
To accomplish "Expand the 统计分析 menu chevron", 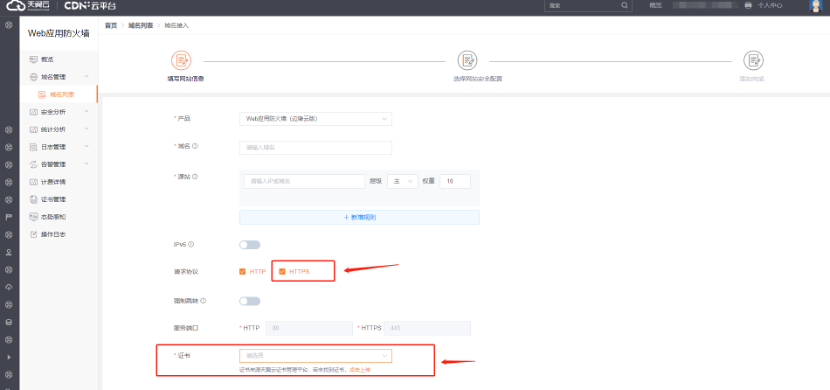I will click(86, 129).
